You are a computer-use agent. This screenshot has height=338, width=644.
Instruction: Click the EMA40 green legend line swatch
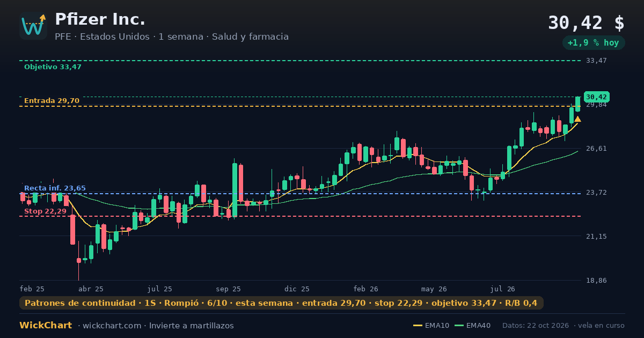tap(459, 326)
